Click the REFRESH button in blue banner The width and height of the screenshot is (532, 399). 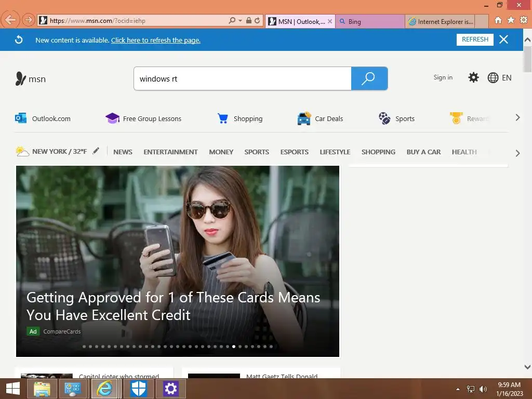[x=475, y=39]
